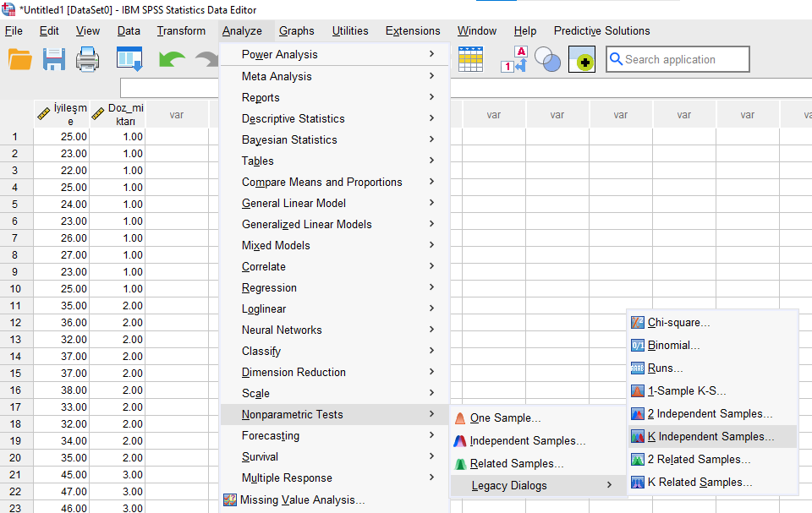Expand Compare Means and Proportions submenu
The image size is (812, 513).
(431, 182)
